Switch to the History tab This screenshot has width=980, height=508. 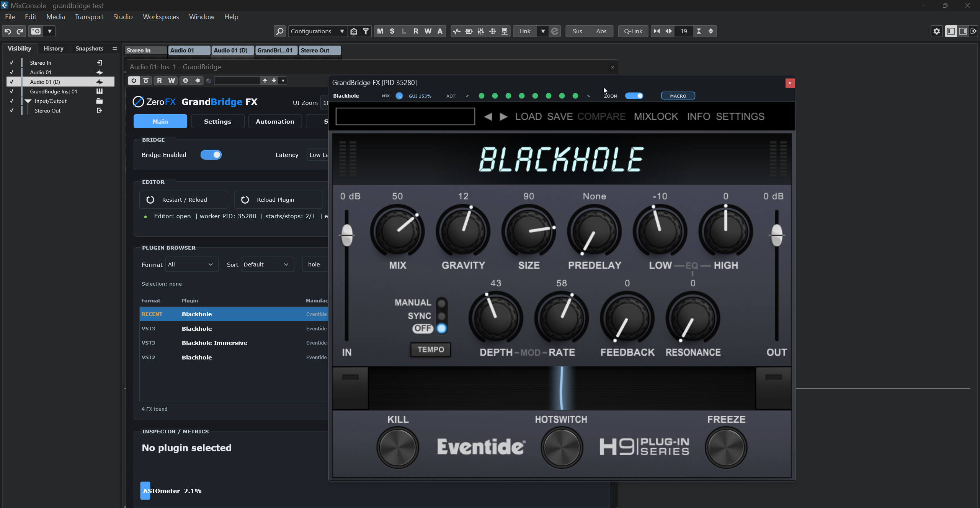[x=54, y=49]
